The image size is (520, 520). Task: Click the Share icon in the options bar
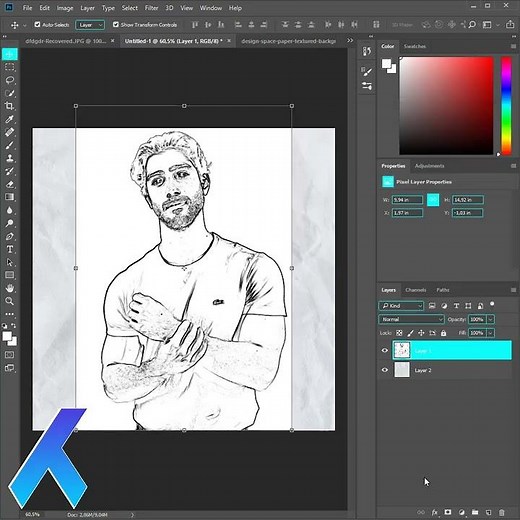510,25
